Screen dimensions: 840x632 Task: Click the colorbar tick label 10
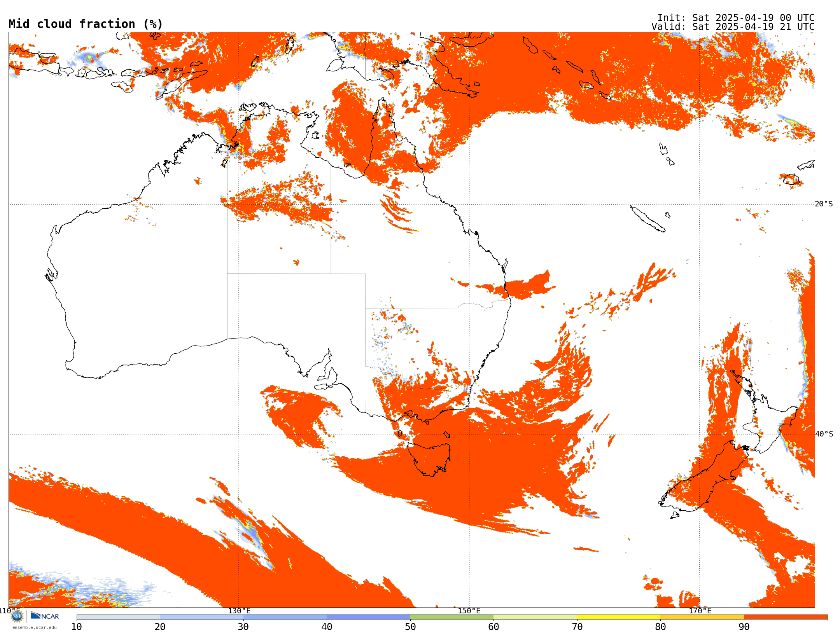pos(77,627)
